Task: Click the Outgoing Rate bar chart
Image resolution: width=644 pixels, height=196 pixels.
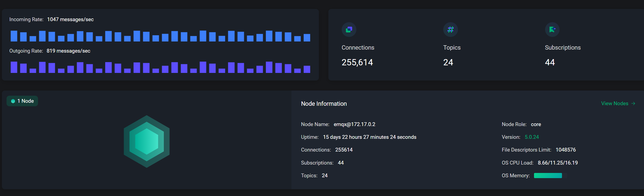Action: tap(160, 68)
